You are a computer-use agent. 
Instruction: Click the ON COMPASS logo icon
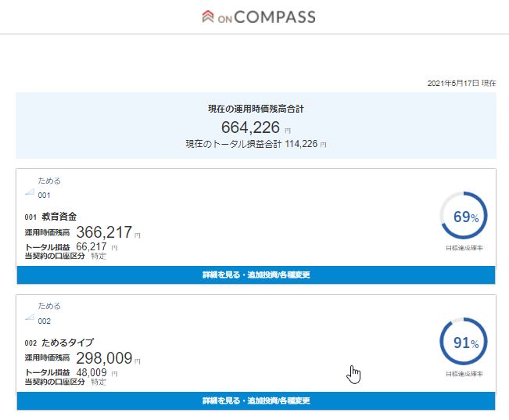208,16
